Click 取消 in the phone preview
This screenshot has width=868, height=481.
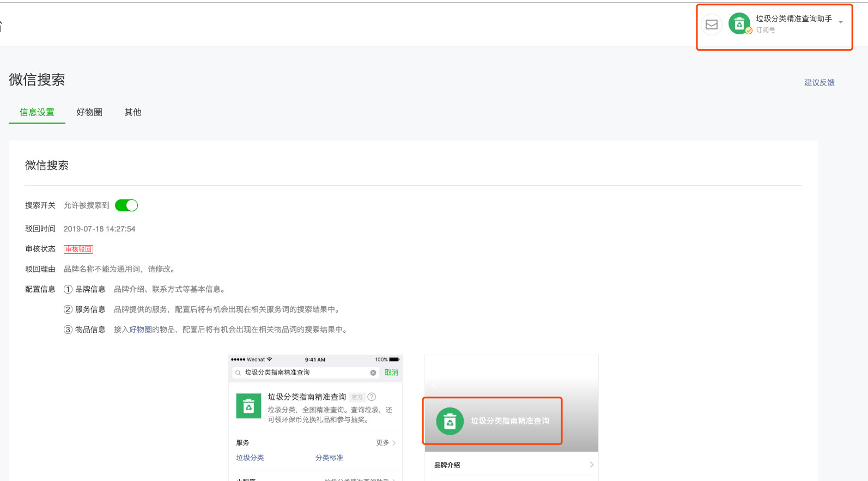[x=391, y=373]
